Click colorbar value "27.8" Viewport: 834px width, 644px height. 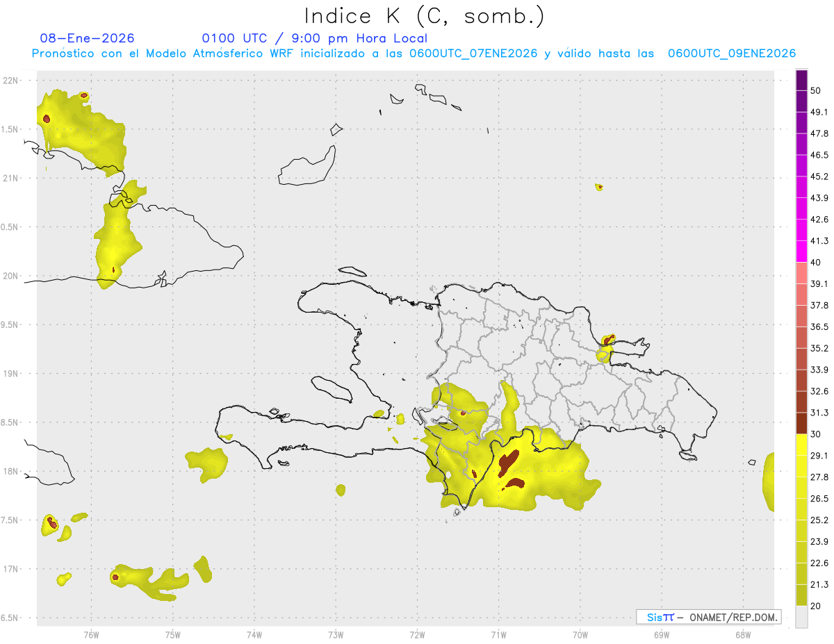pyautogui.click(x=819, y=477)
